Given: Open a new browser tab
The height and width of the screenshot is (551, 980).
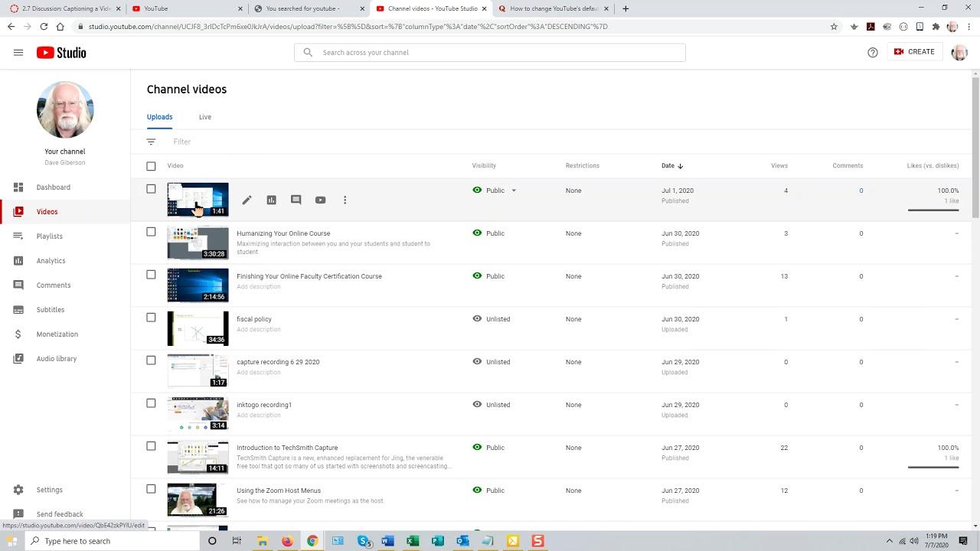Looking at the screenshot, I should tap(626, 8).
